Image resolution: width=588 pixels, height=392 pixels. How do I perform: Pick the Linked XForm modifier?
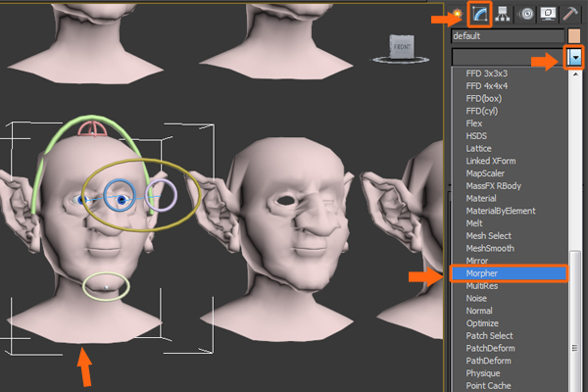click(x=491, y=161)
